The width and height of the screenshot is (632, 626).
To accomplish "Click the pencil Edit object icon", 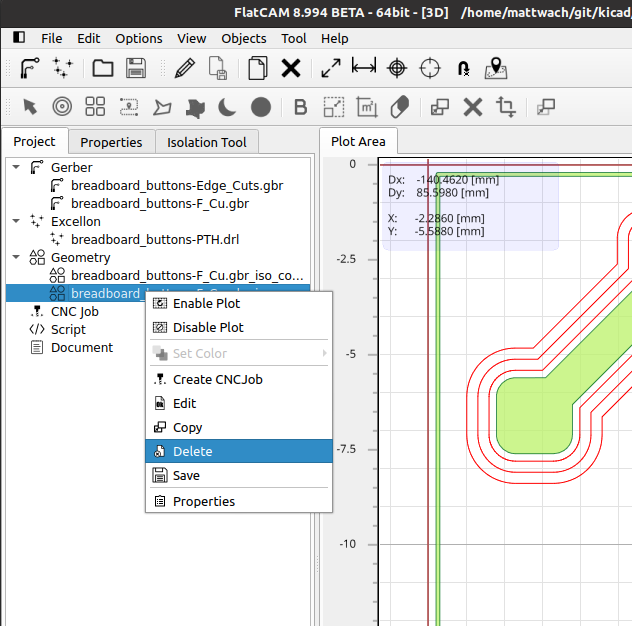I will tap(185, 68).
